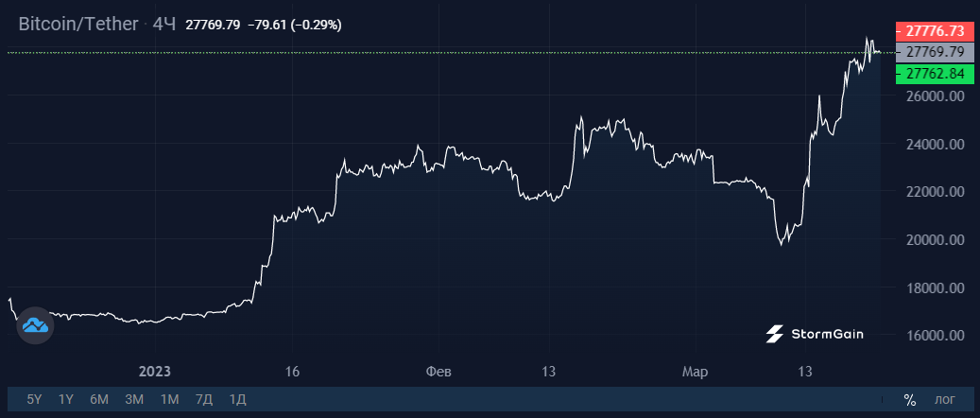
Task: Click the blue cloud chart icon
Action: [35, 325]
